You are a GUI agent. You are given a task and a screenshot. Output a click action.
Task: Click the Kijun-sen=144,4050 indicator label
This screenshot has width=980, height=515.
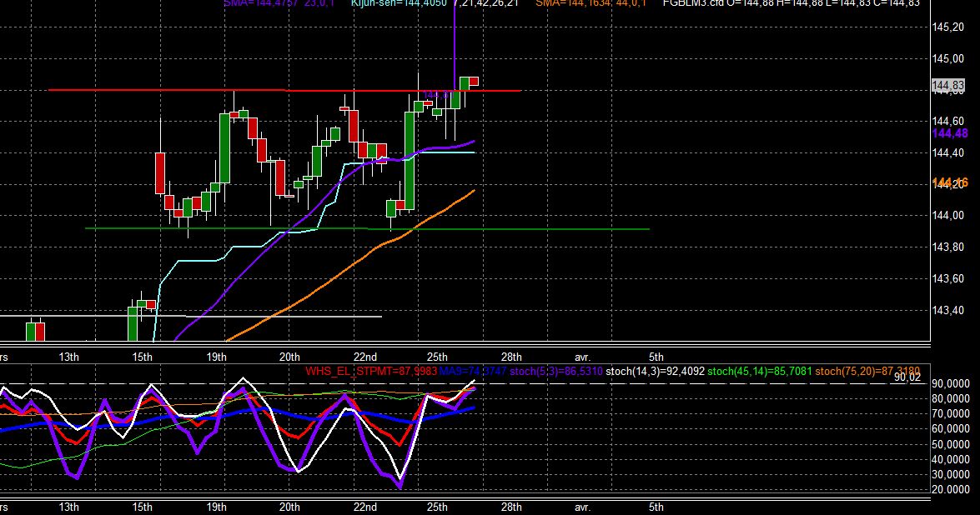399,3
